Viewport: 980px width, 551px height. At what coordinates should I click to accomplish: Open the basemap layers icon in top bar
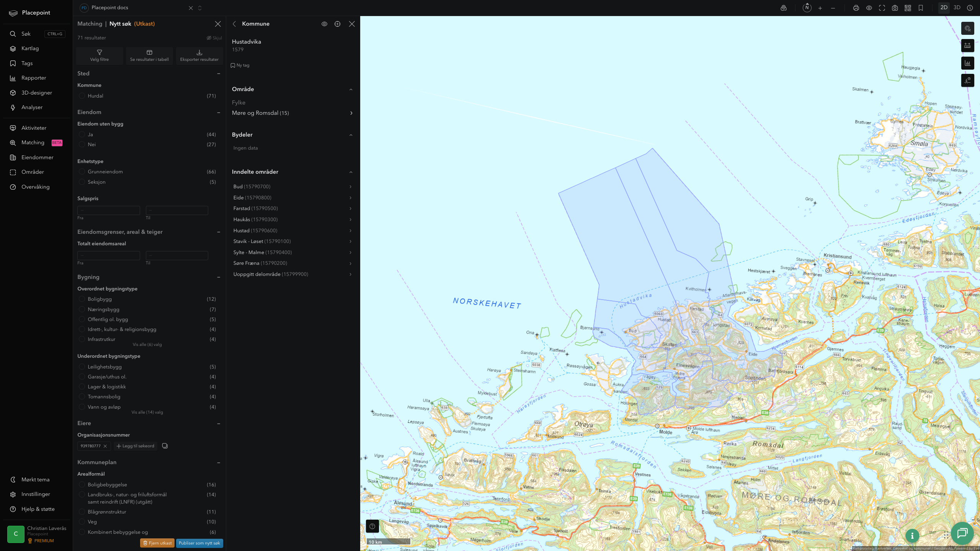tap(784, 8)
